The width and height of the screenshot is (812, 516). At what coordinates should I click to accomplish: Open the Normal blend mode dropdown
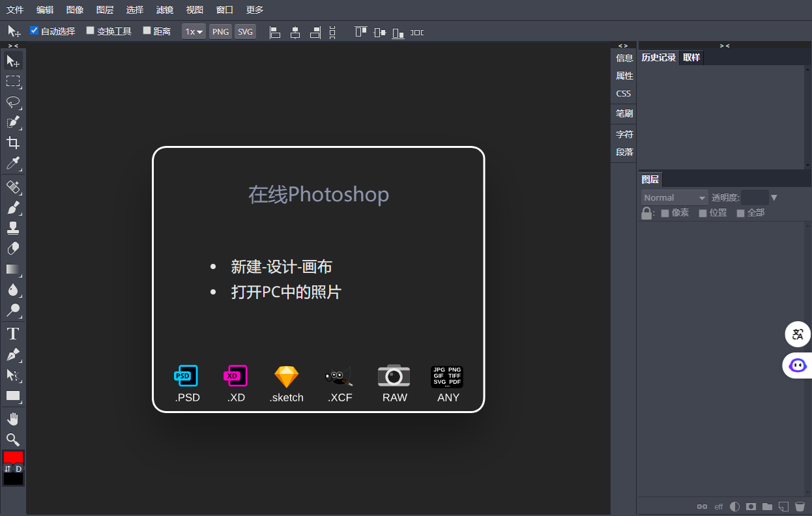click(674, 197)
